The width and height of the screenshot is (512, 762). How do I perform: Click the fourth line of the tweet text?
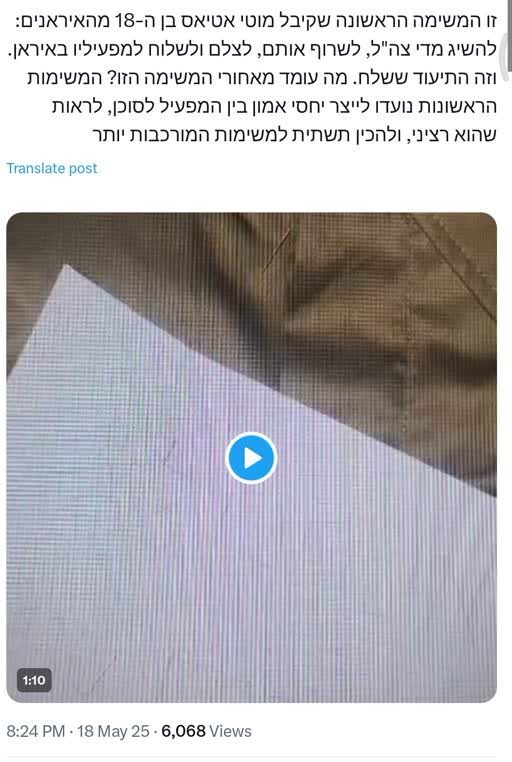274,106
